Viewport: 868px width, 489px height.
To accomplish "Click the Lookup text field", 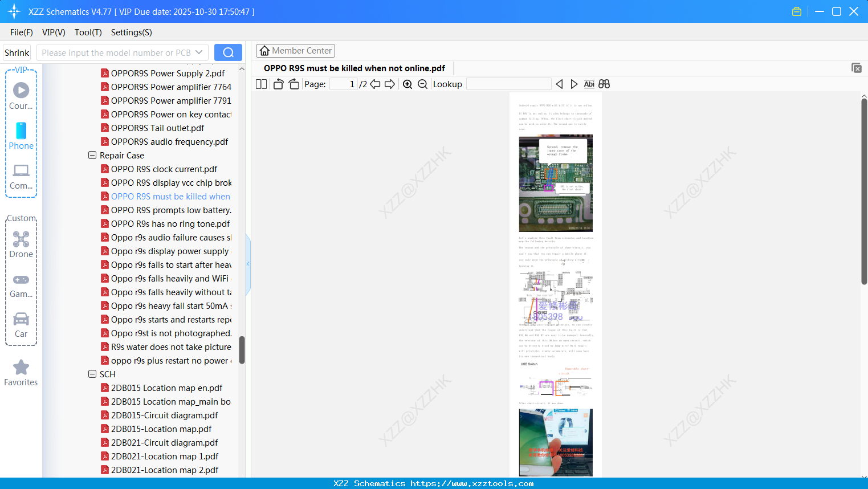I will tap(509, 84).
